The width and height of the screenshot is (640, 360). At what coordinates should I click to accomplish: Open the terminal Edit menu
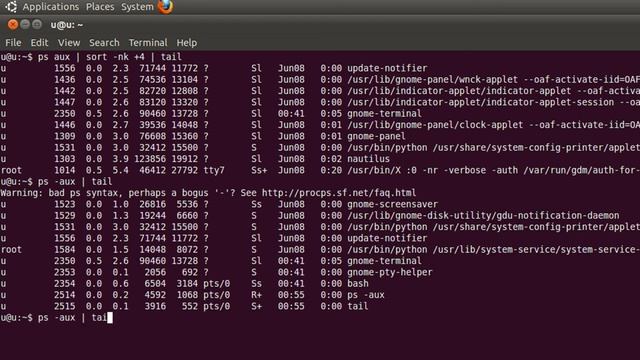pos(39,42)
